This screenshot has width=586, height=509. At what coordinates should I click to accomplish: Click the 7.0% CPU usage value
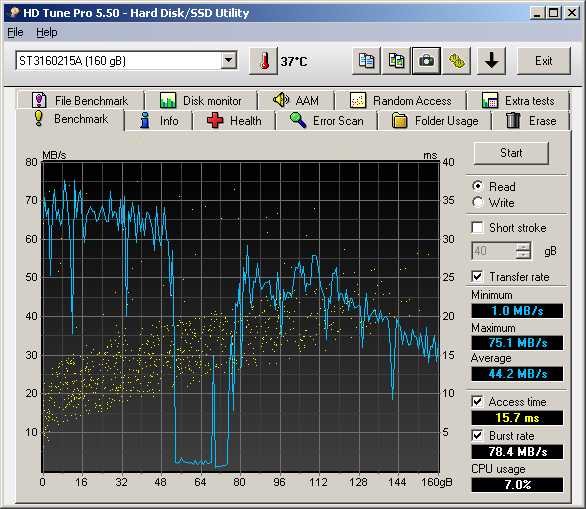[x=517, y=485]
